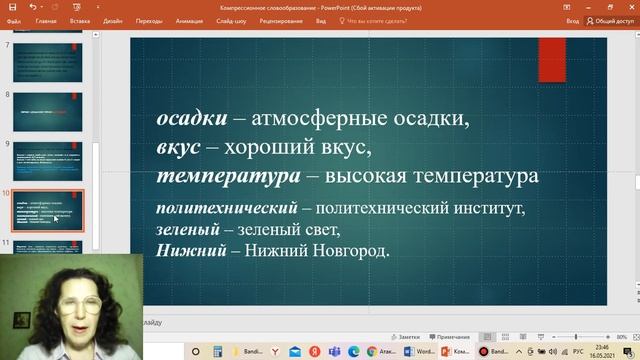Open the notification center icon
Viewport: 640px width, 360px height.
pyautogui.click(x=628, y=351)
